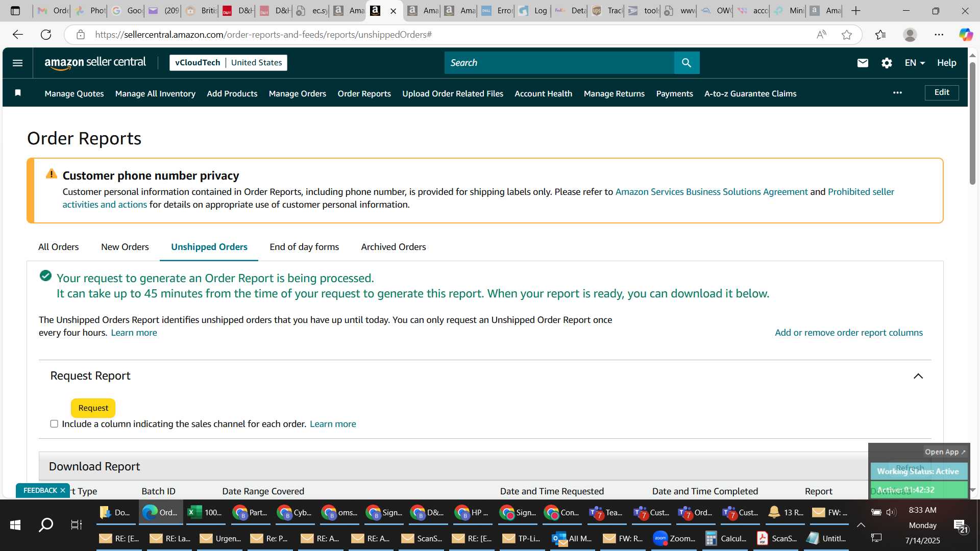
Task: Check the include sales channel column checkbox
Action: click(x=54, y=424)
